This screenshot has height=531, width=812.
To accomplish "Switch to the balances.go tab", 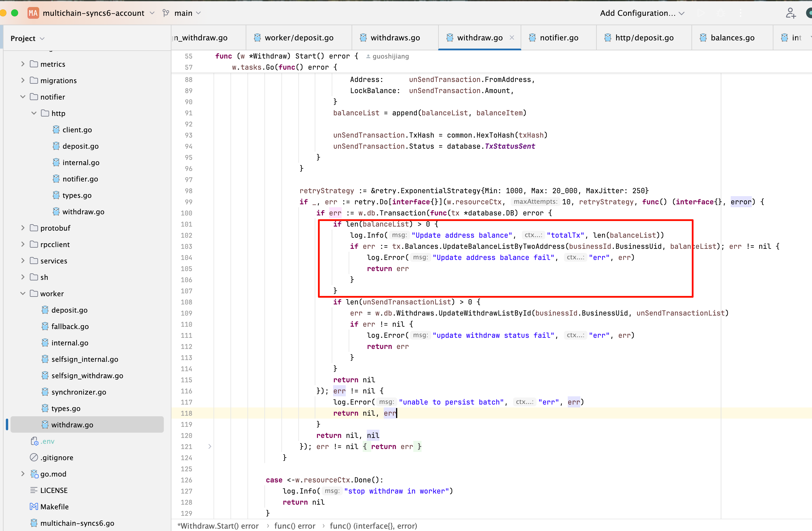I will tap(732, 37).
